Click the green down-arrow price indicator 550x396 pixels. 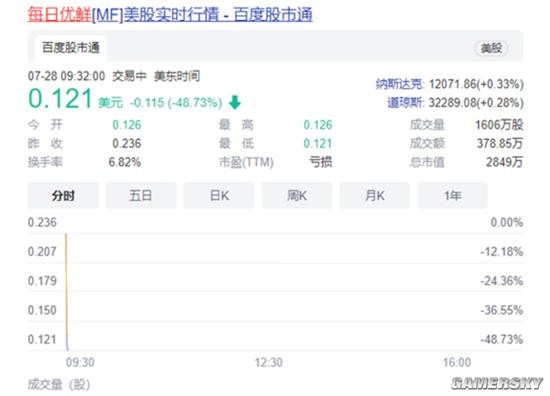coord(235,102)
